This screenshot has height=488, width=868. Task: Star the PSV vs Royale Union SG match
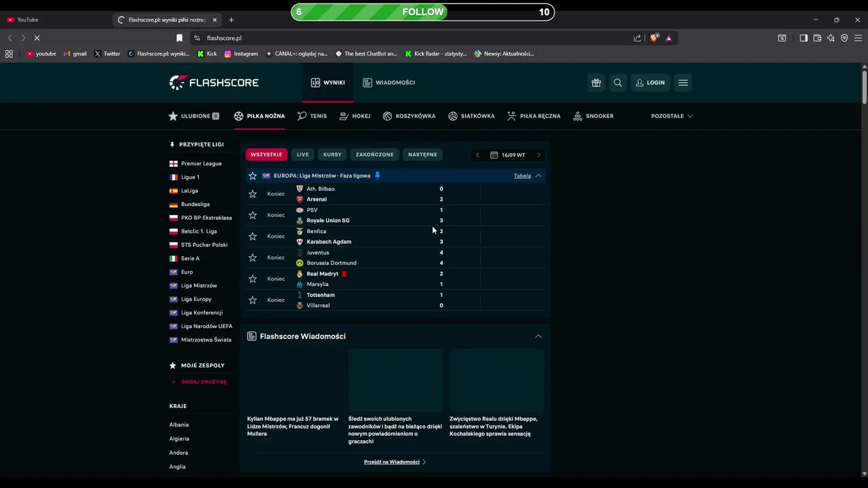click(253, 215)
